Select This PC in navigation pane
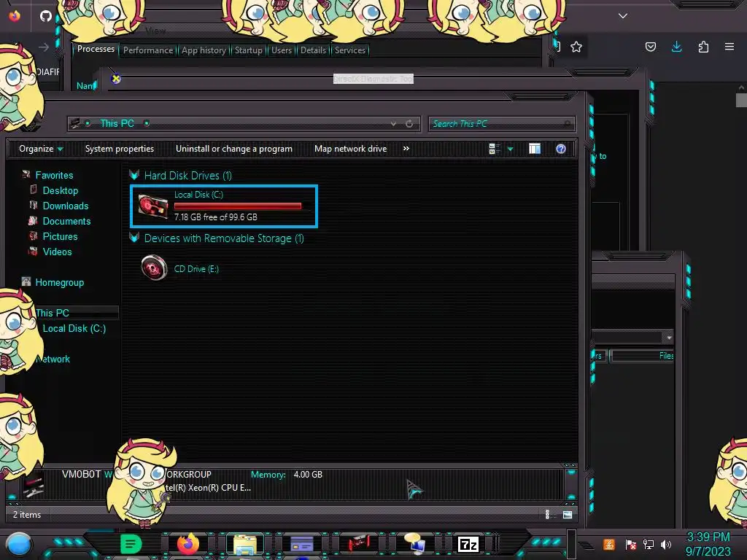747x560 pixels. click(x=53, y=313)
